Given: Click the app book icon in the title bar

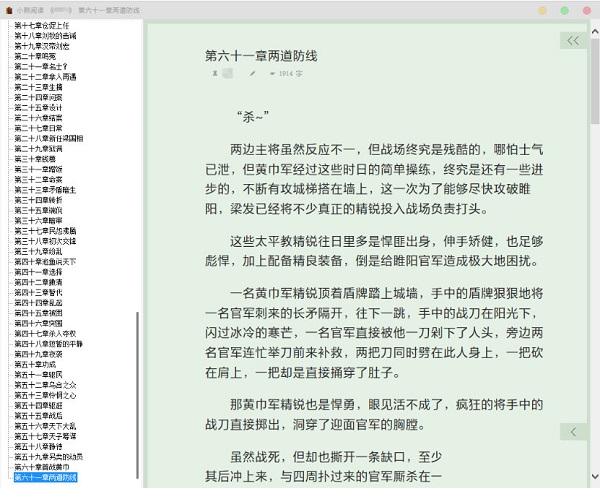Looking at the screenshot, I should click(9, 10).
